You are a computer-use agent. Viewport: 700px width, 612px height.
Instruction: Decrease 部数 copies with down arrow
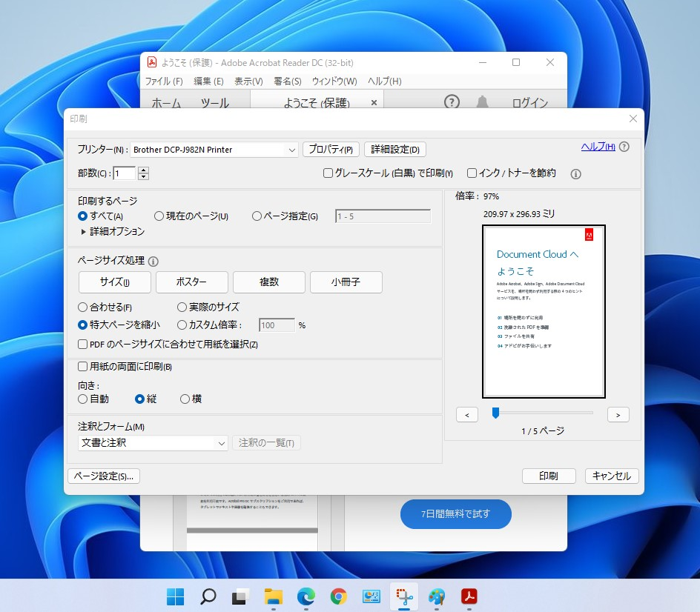[143, 176]
